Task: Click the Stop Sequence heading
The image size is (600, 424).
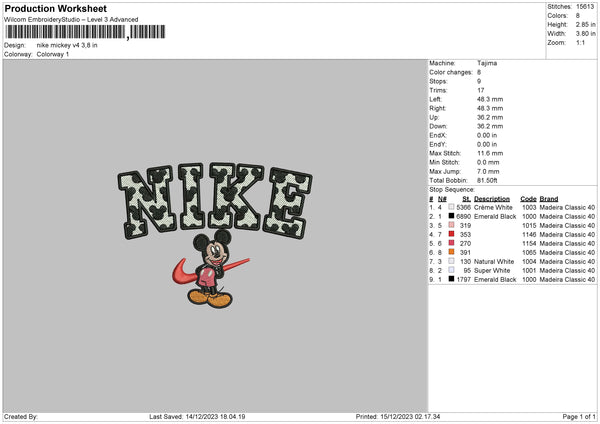Action: click(452, 190)
